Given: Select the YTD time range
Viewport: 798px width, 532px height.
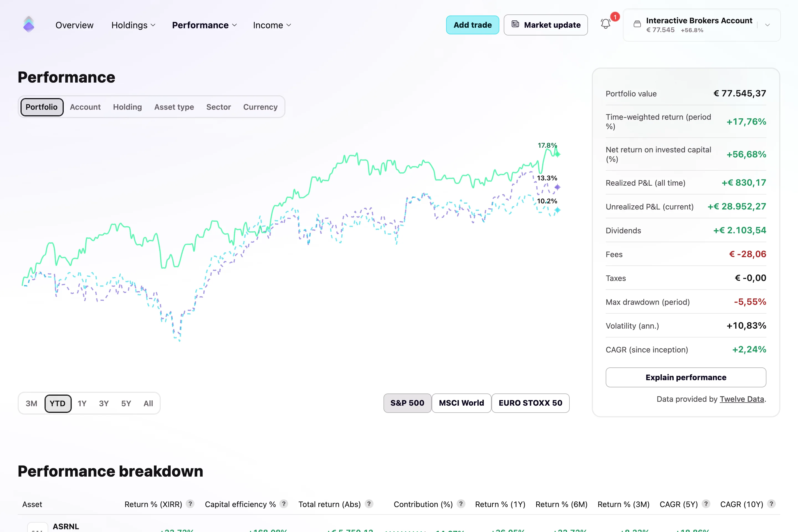Looking at the screenshot, I should coord(58,403).
